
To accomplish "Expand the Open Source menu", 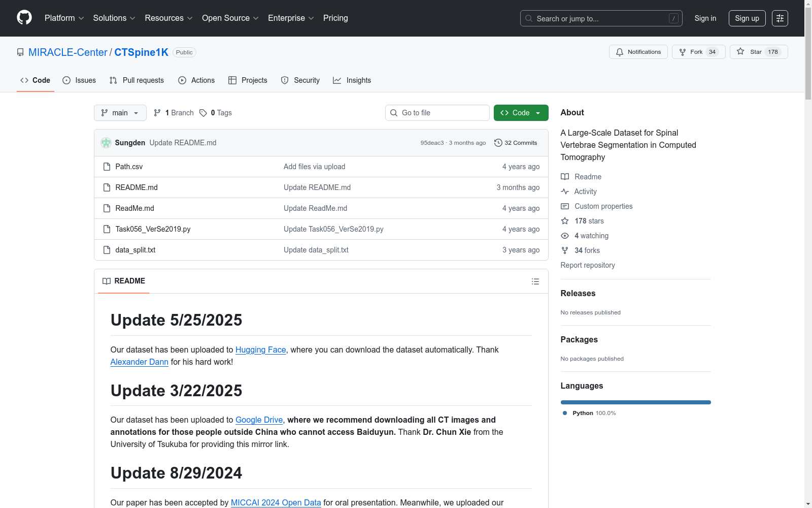I will 230,18.
